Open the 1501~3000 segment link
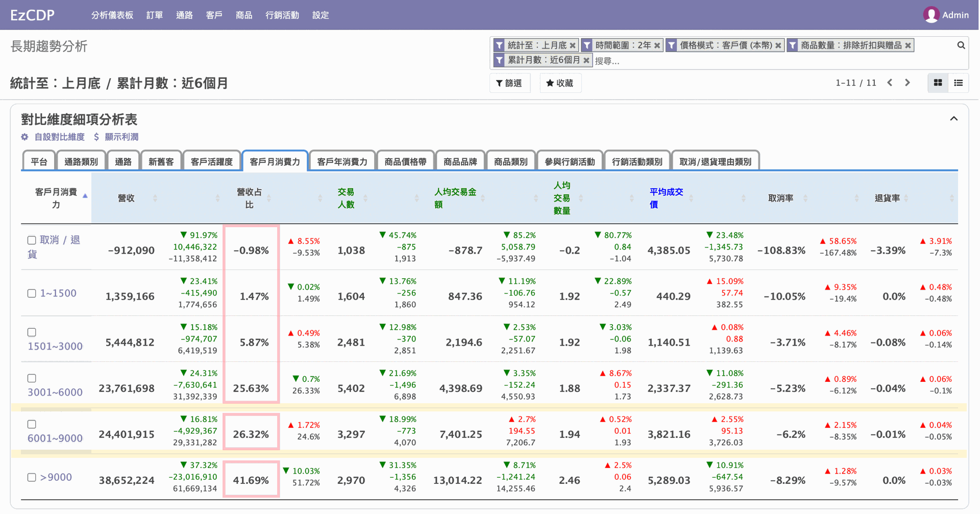This screenshot has width=980, height=514. coord(55,346)
